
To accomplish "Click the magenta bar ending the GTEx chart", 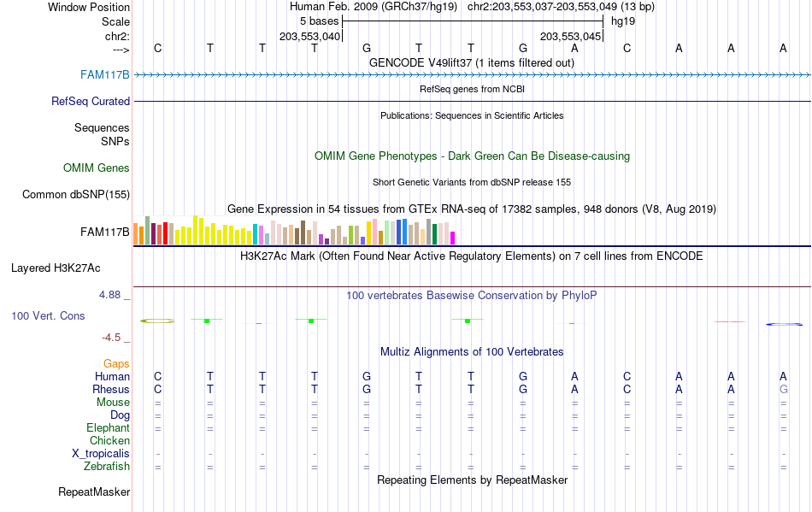I will point(453,238).
